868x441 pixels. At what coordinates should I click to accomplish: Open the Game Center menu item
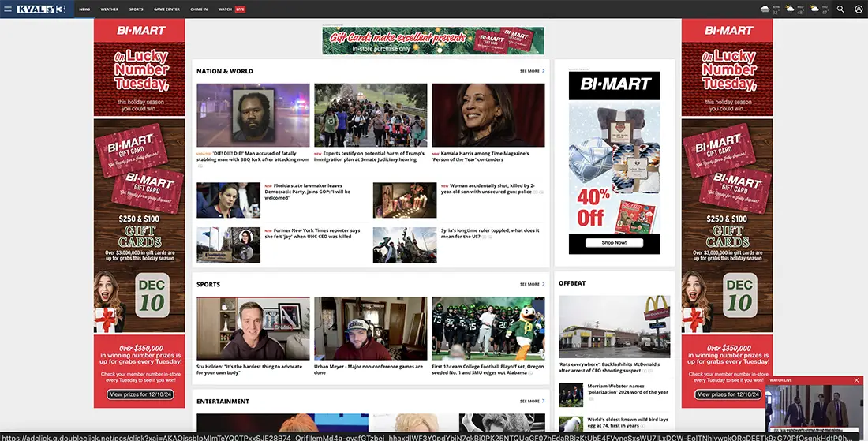click(x=166, y=9)
